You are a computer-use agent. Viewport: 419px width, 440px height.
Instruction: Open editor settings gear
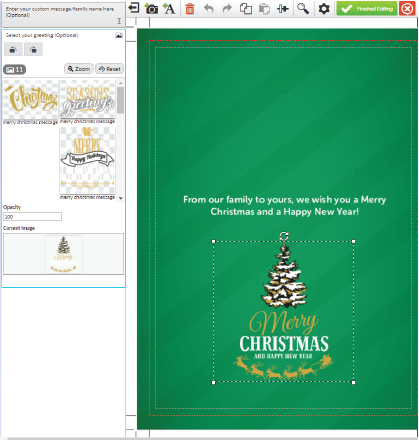pos(324,8)
